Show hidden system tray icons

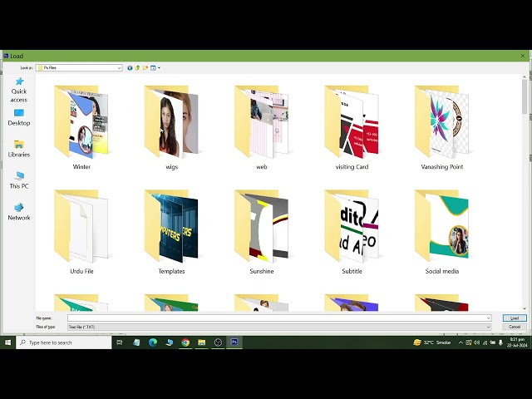coord(461,342)
